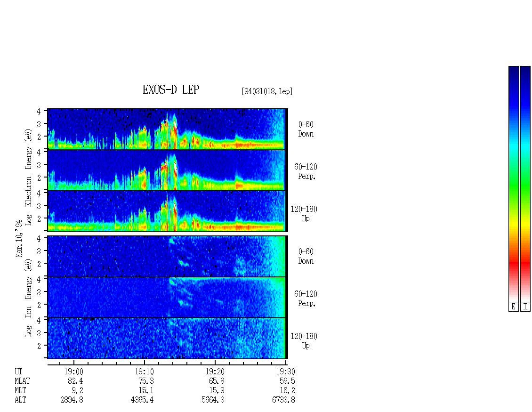The image size is (532, 412).
Task: Click the Log Ion Energy (eV) axis label
Action: pyautogui.click(x=29, y=298)
